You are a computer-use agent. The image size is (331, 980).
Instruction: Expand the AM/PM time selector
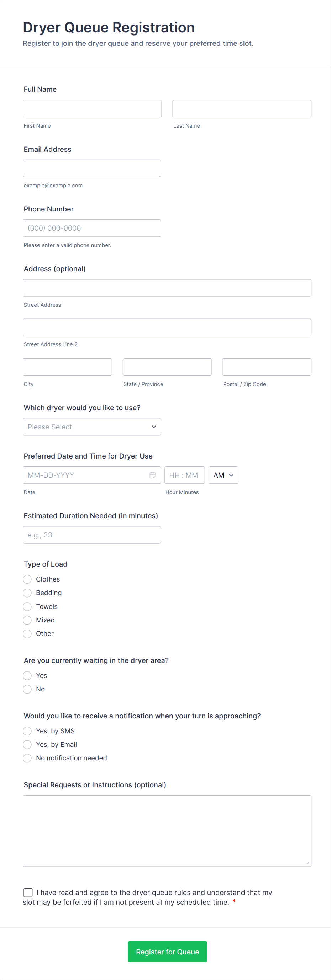tap(223, 475)
